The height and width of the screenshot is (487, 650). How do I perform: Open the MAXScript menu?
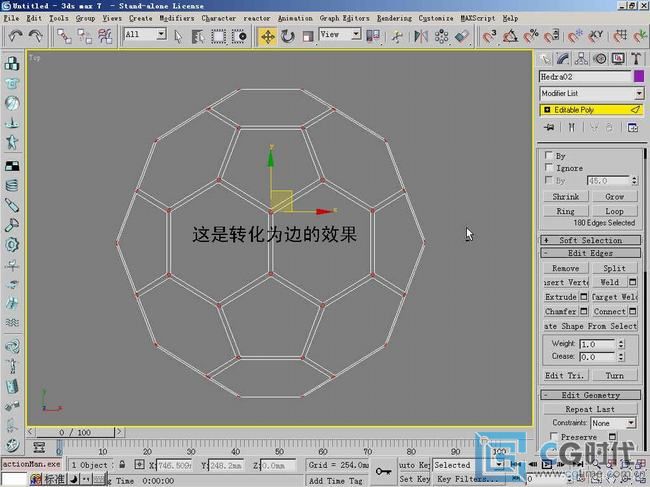click(x=478, y=18)
